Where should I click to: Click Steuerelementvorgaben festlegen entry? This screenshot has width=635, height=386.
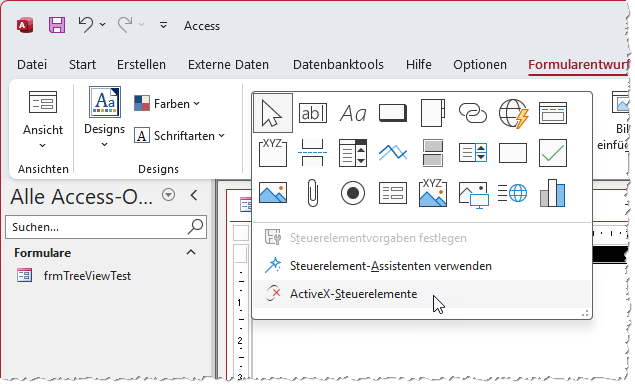click(422, 238)
